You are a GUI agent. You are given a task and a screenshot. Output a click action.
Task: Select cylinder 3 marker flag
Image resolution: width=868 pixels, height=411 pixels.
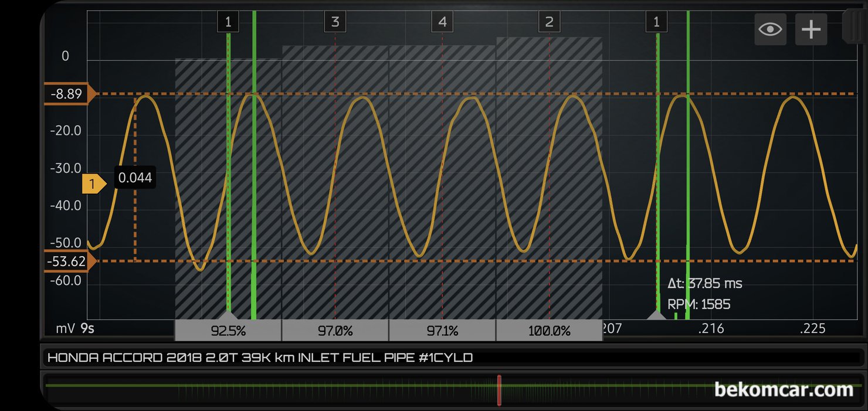click(335, 22)
